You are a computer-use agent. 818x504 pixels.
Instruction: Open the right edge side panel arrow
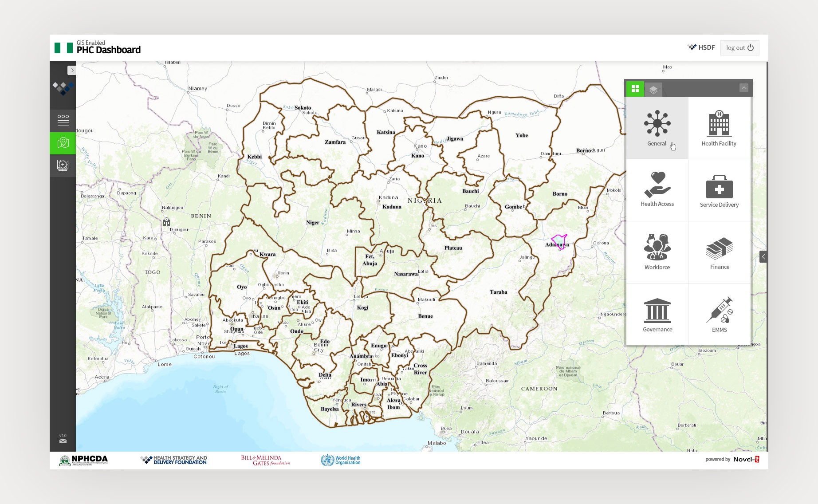pos(763,256)
